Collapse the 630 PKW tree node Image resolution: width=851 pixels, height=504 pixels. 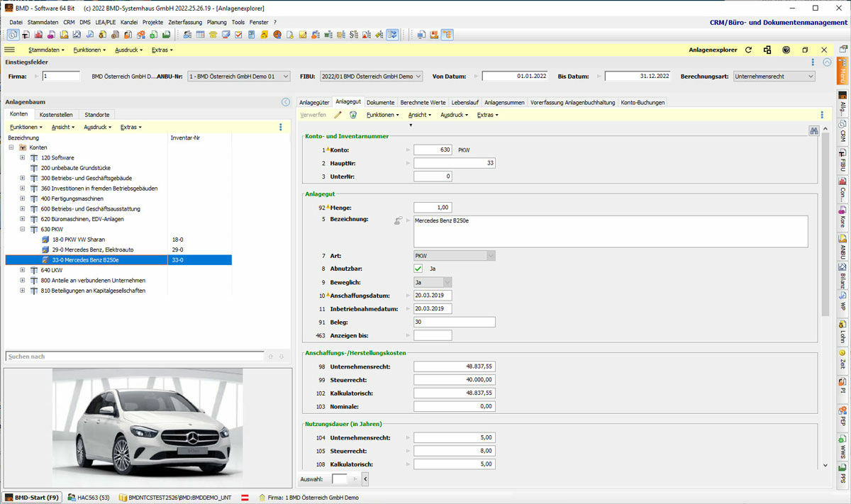[x=23, y=230]
